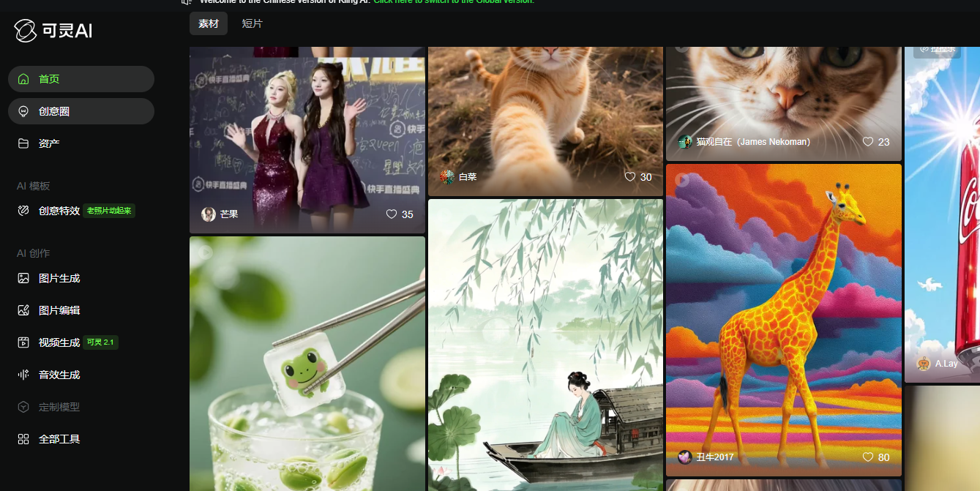Click the username 白菜

468,177
